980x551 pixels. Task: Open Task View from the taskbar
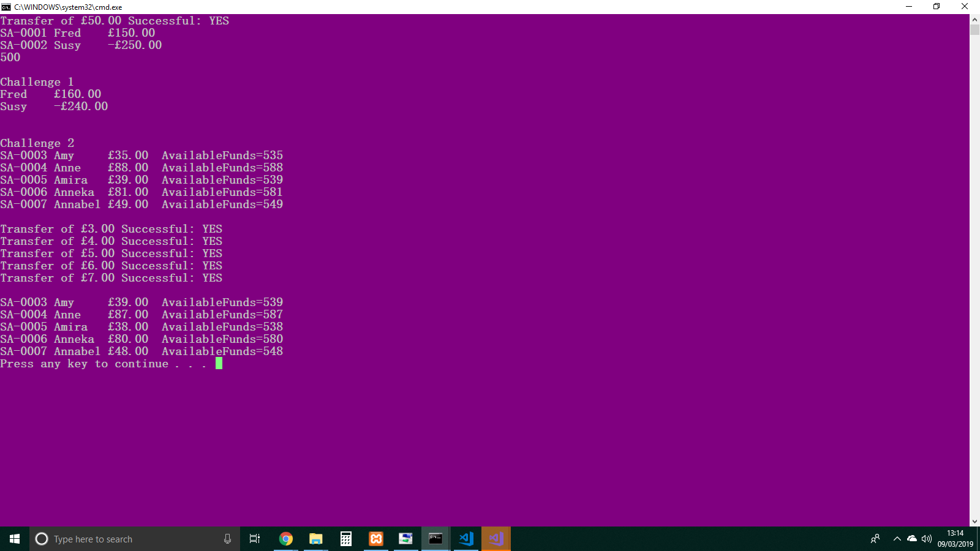click(x=255, y=539)
